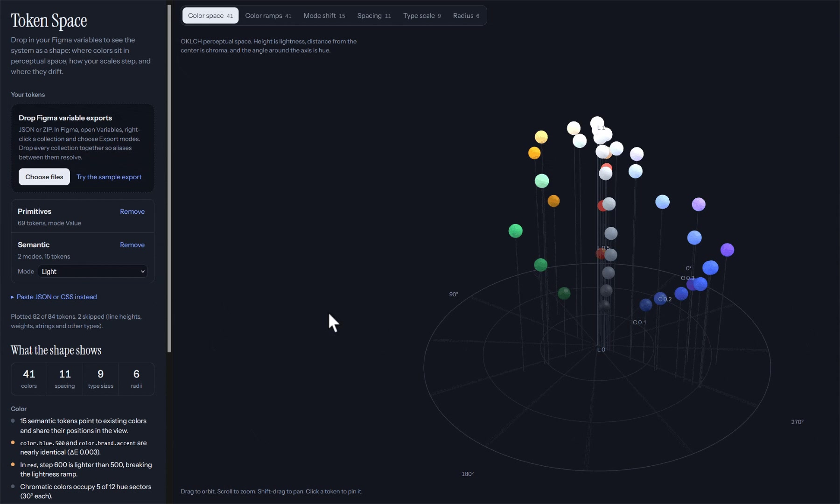The image size is (840, 504).
Task: Click the Primitives collection title
Action: pyautogui.click(x=35, y=211)
